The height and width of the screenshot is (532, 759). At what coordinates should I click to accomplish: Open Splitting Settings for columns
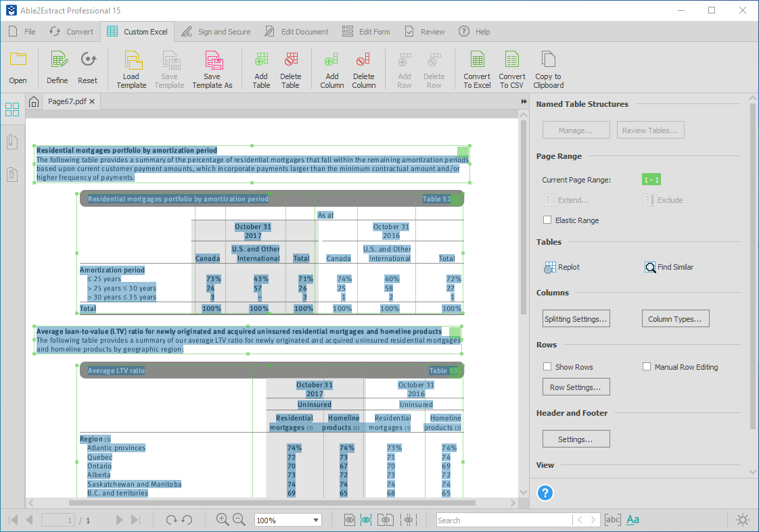(x=576, y=318)
